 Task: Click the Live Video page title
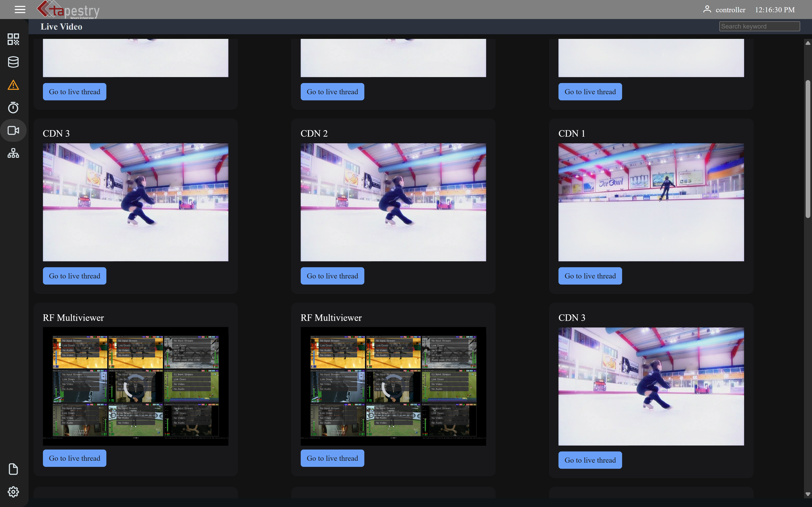coord(62,27)
